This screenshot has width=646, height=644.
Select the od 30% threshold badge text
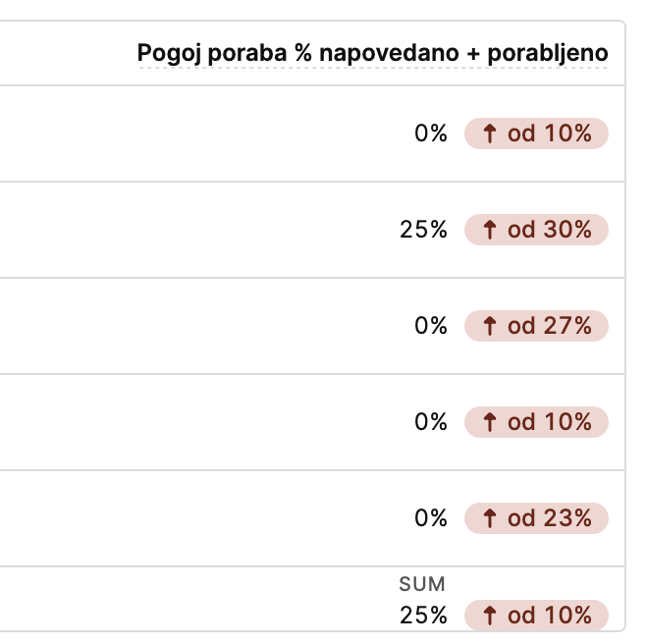tap(550, 230)
